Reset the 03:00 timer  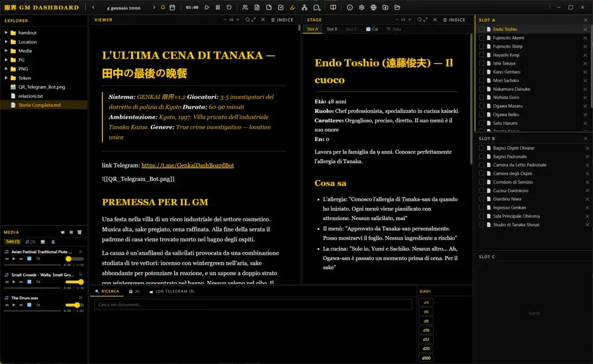(x=229, y=8)
